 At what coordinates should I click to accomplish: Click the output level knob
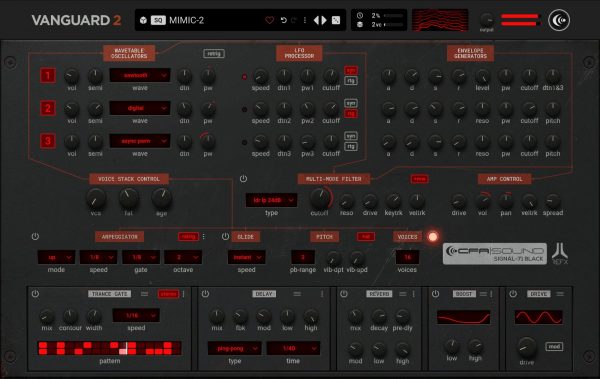coord(487,20)
